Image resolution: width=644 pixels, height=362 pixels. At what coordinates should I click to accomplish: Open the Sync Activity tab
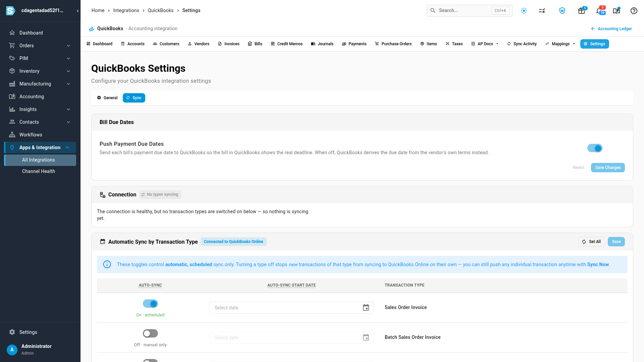522,44
